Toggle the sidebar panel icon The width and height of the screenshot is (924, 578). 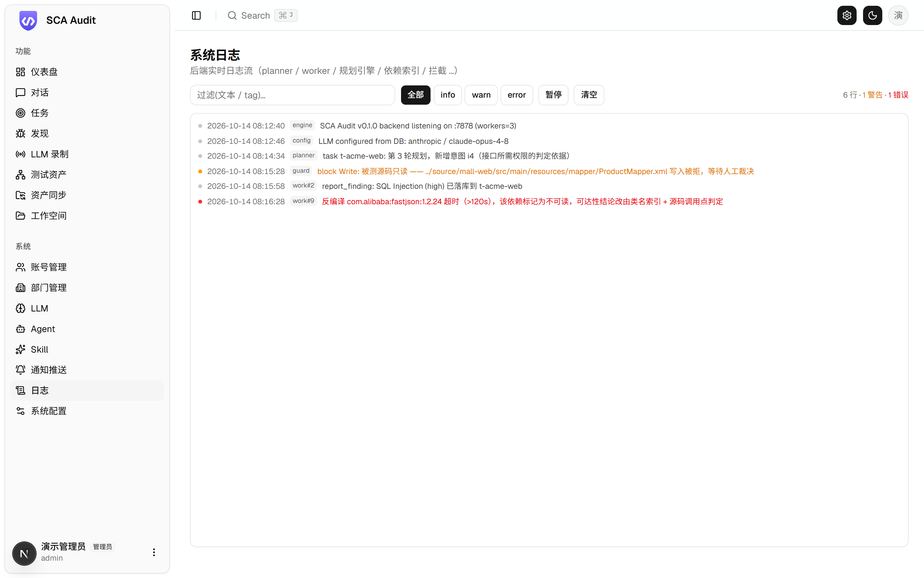click(196, 15)
